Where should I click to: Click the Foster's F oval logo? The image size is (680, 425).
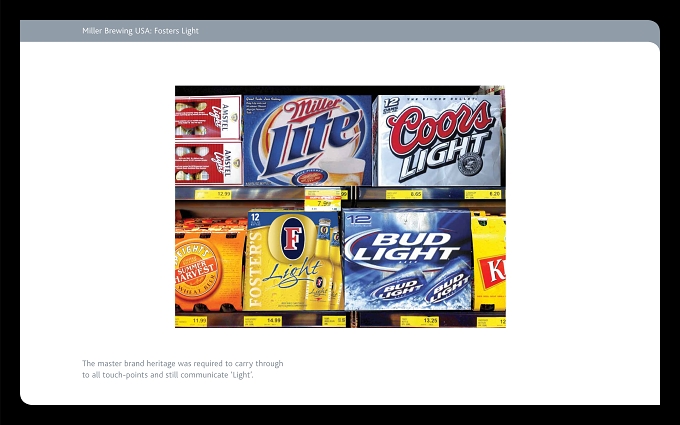(293, 239)
